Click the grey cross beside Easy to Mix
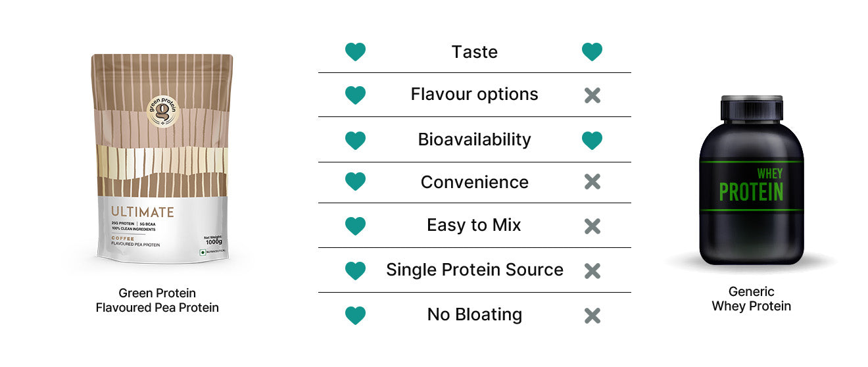The image size is (868, 367). coord(592,226)
